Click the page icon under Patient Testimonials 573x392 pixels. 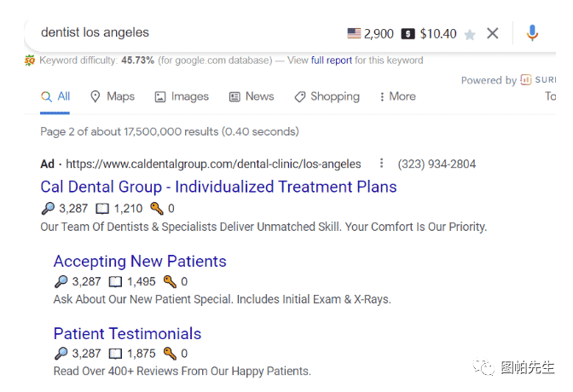115,354
